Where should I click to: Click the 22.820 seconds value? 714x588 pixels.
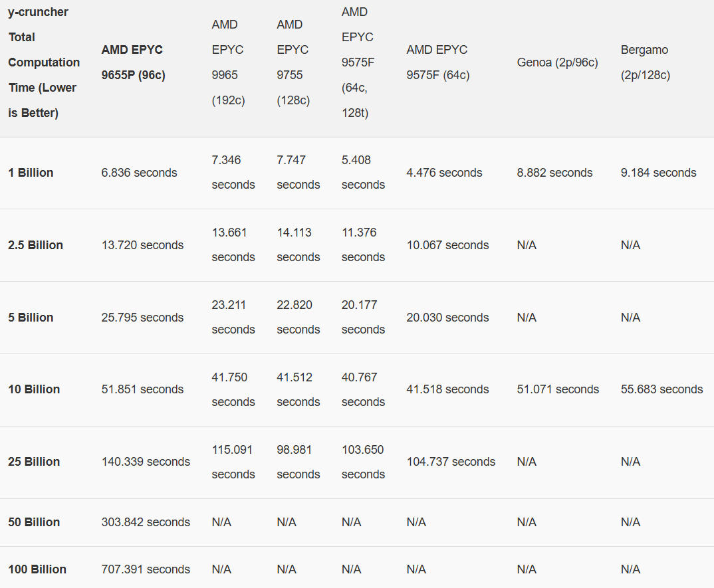[x=298, y=317]
